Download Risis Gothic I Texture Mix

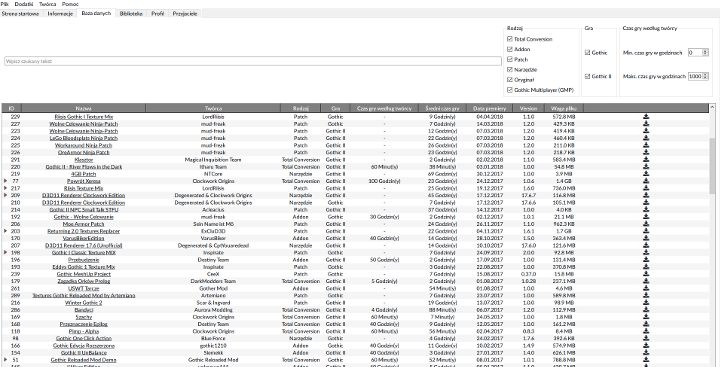[x=646, y=117]
